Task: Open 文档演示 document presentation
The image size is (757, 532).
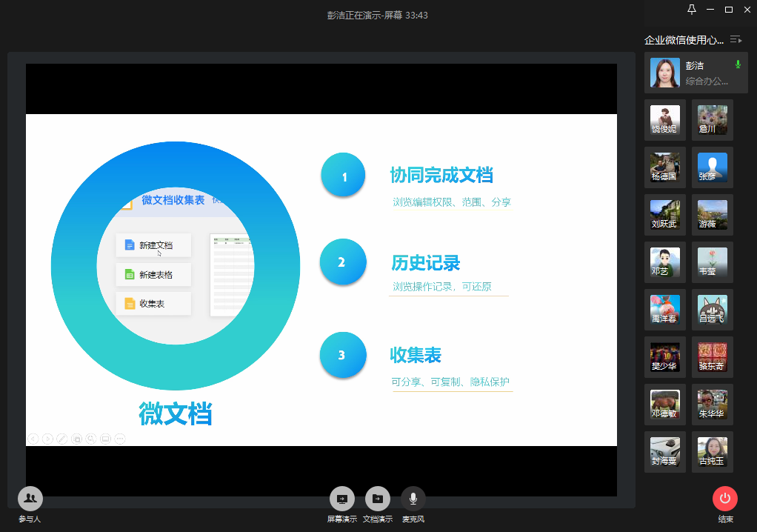Action: (377, 499)
